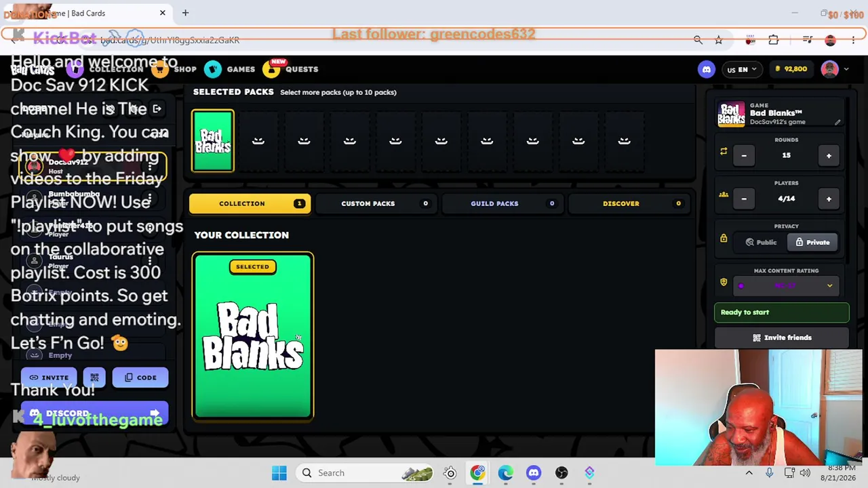Image resolution: width=868 pixels, height=488 pixels.
Task: Open the Steam icon in the taskbar
Action: [x=450, y=473]
